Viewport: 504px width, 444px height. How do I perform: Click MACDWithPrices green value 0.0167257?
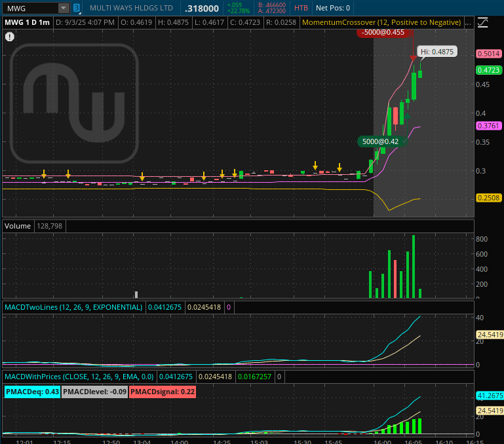point(254,377)
